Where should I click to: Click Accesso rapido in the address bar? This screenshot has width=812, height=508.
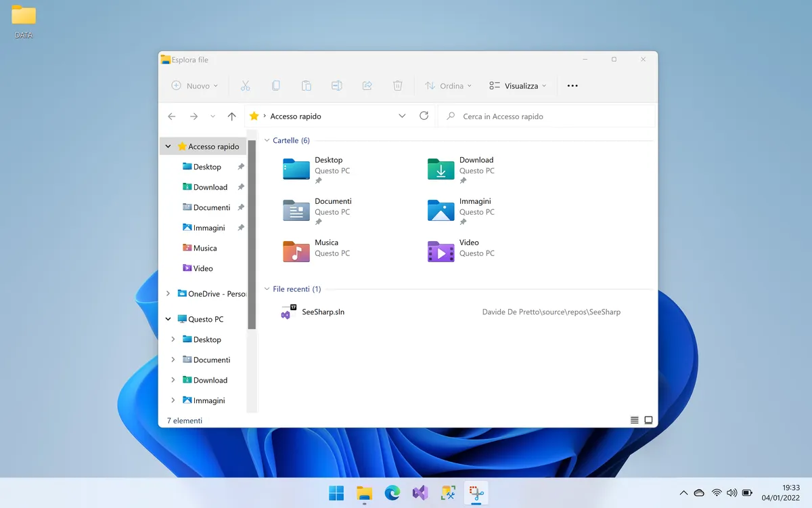click(x=296, y=117)
